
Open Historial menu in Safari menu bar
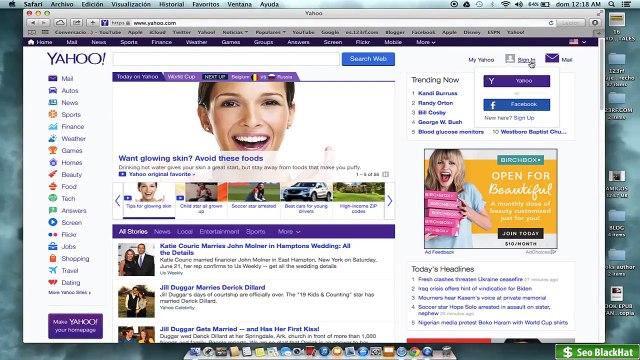pos(171,4)
